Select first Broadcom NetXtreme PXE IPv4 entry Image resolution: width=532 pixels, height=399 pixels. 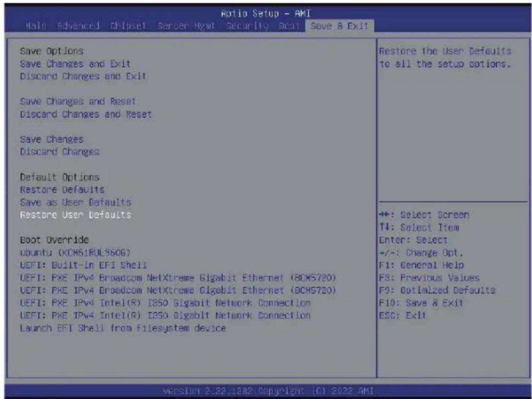[x=178, y=278]
